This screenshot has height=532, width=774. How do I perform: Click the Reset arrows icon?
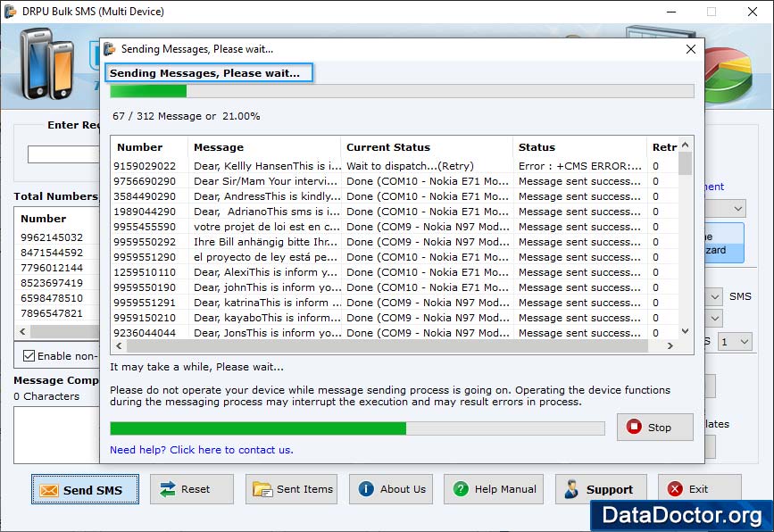168,489
